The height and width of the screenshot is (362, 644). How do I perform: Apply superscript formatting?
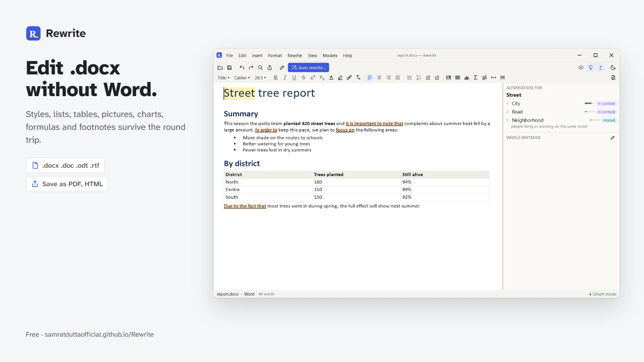click(312, 78)
